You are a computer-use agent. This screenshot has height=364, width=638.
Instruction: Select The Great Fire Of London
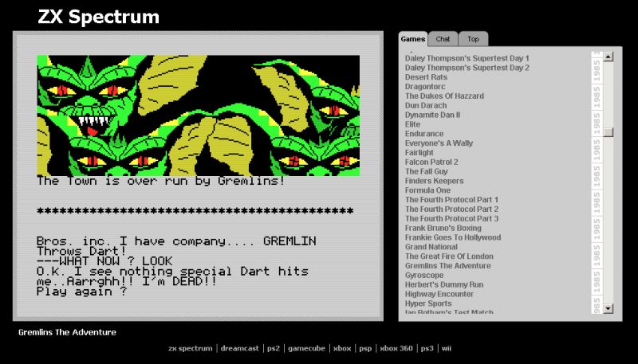pos(449,256)
